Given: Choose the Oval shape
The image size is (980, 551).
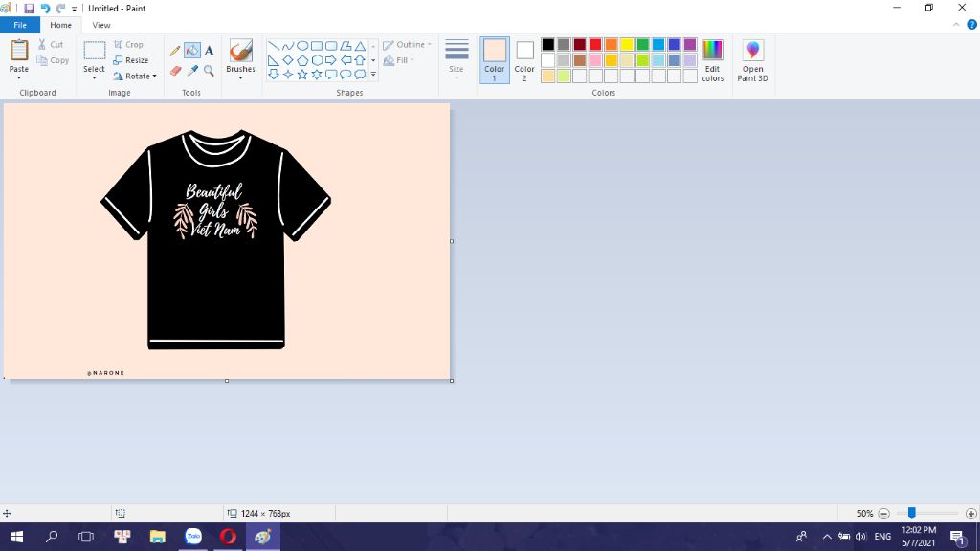Looking at the screenshot, I should 301,46.
